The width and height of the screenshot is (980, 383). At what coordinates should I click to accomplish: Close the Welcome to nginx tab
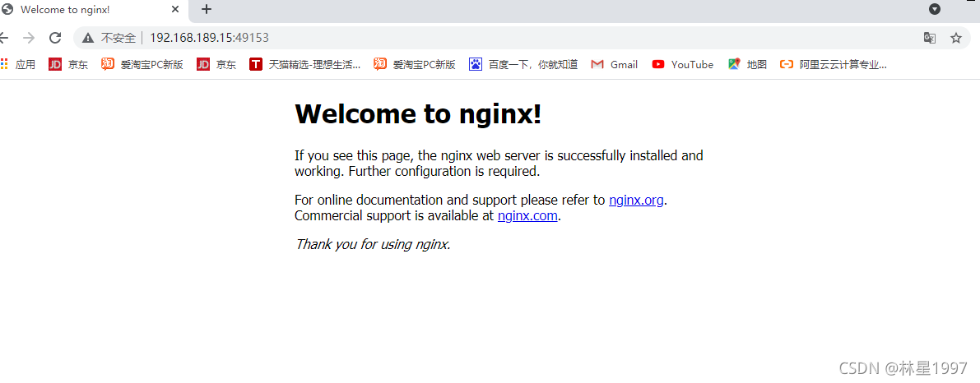[175, 9]
